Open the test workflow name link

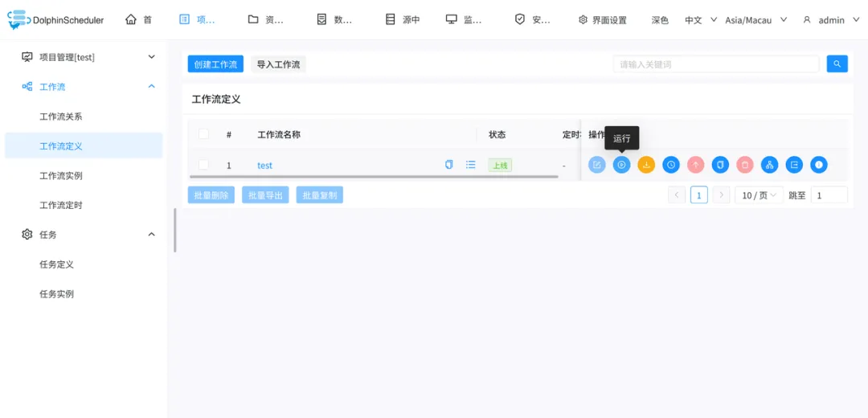(264, 165)
